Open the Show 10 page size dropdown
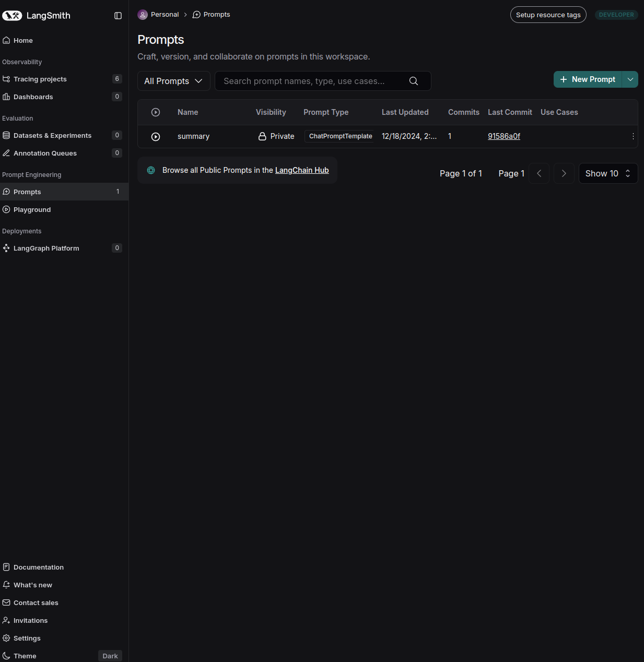This screenshot has height=662, width=644. pyautogui.click(x=608, y=173)
